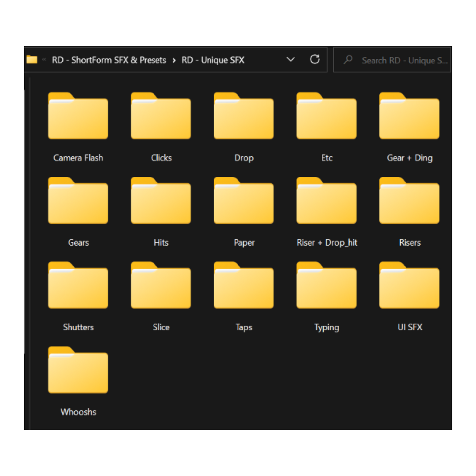Open the Camera Flash folder
476x476 pixels.
[78, 116]
